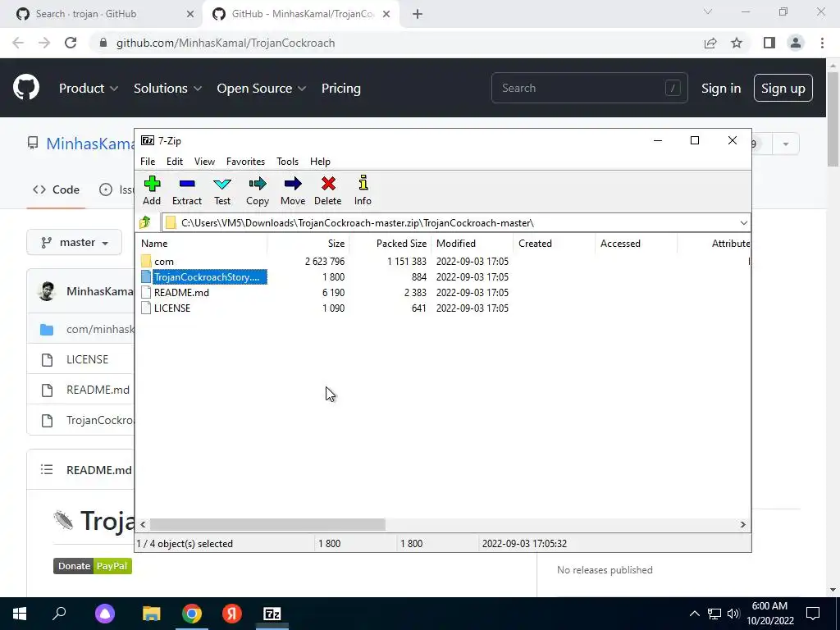Open the Tools menu in 7-Zip
This screenshot has height=630, width=840.
tap(287, 162)
